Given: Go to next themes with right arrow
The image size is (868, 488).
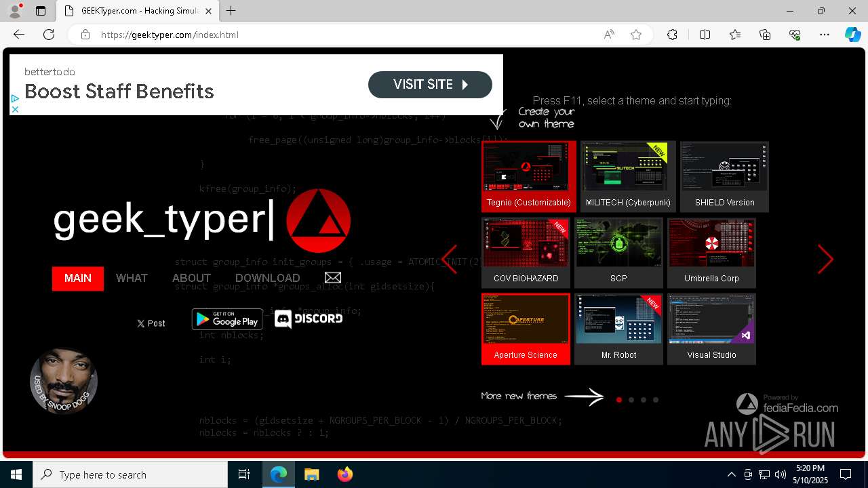Looking at the screenshot, I should (825, 259).
